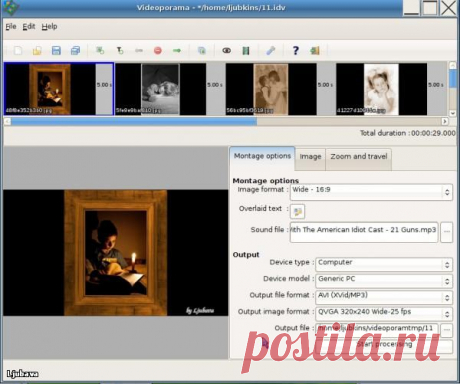Open help with the question mark icon

295,51
